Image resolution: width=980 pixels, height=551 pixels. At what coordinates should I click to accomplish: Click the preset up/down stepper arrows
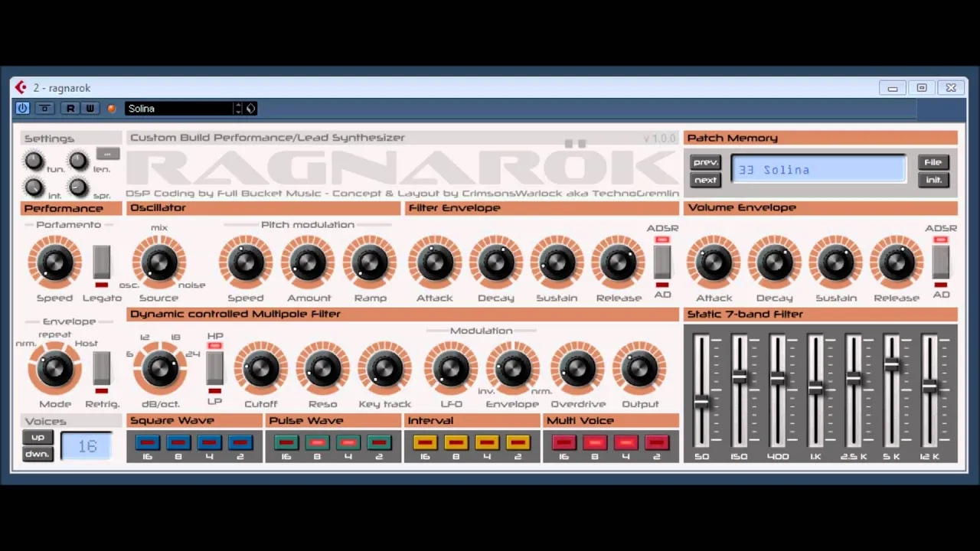coord(238,109)
